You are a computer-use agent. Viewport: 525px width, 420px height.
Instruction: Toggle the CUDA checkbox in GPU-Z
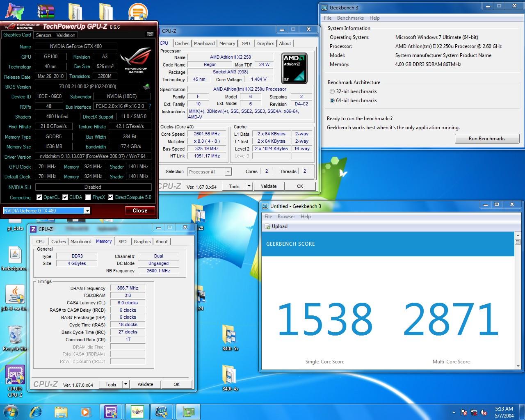65,197
